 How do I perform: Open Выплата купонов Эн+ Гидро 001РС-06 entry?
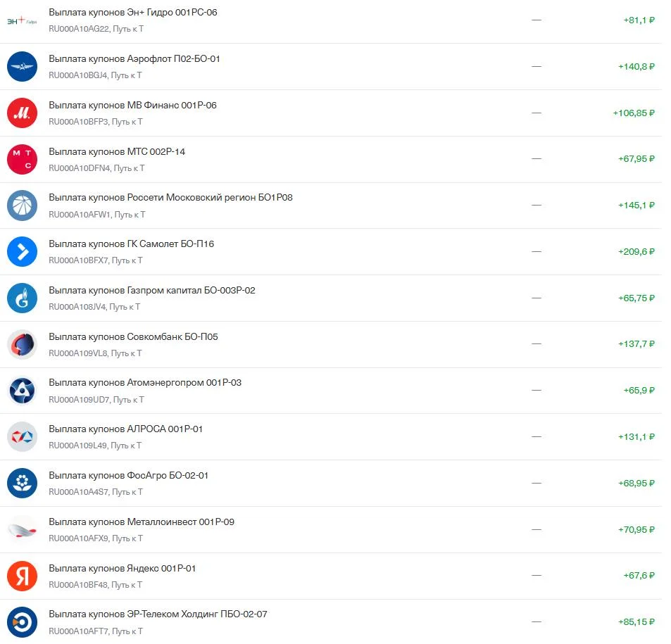pos(133,13)
